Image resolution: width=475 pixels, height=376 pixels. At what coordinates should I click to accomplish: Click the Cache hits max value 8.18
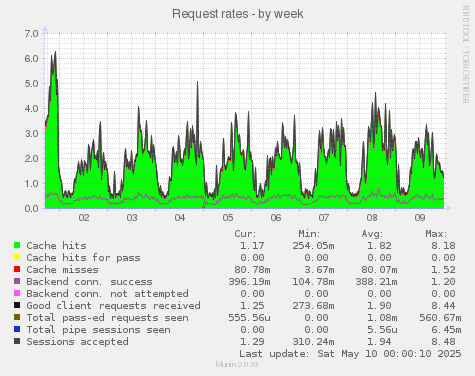pos(443,246)
